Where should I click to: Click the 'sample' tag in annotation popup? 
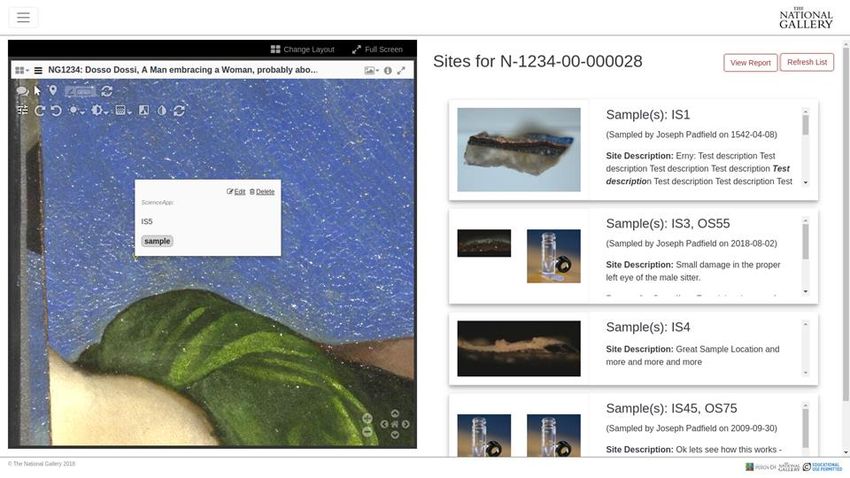click(x=157, y=241)
